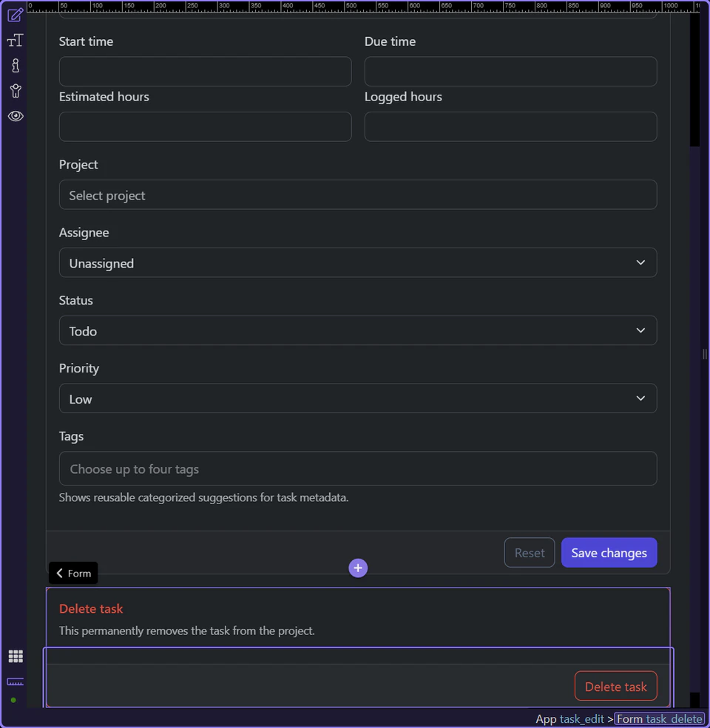Click the purple plus button between sections
Screen dimensions: 710x728
pyautogui.click(x=358, y=568)
